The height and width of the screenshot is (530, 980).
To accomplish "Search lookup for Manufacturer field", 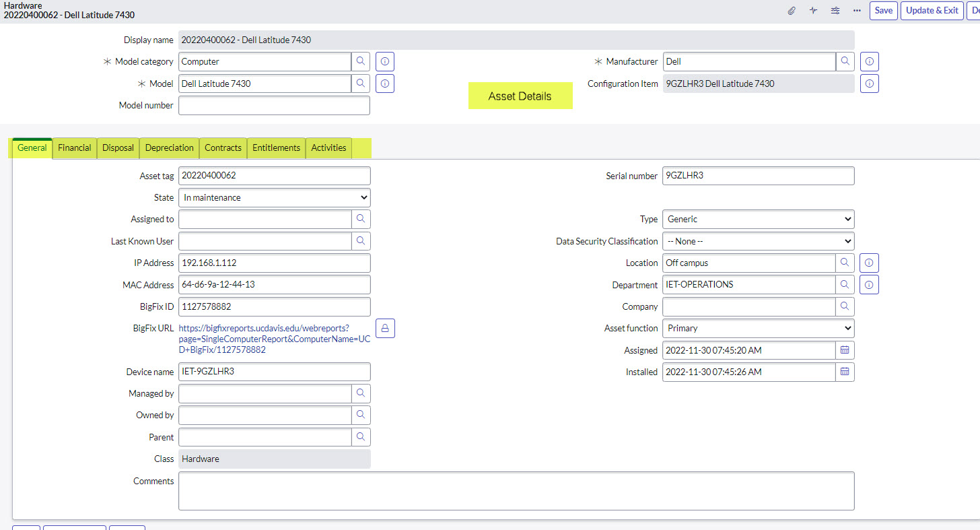I will pos(845,61).
